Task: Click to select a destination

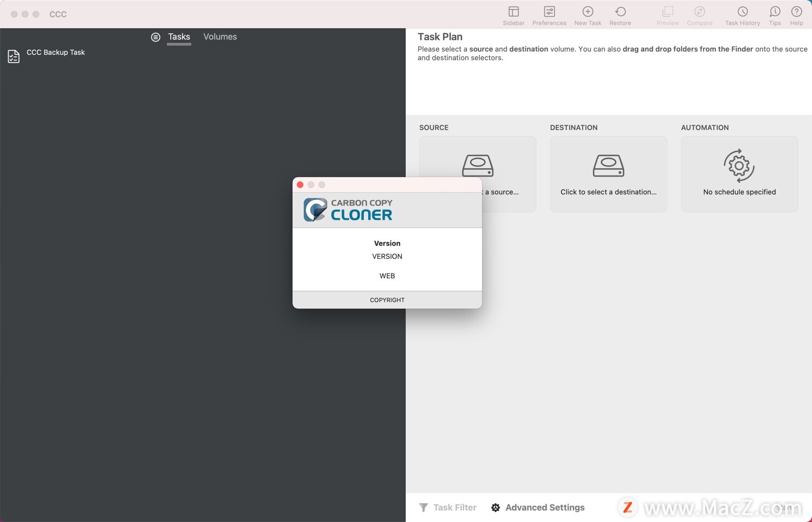Action: tap(608, 174)
